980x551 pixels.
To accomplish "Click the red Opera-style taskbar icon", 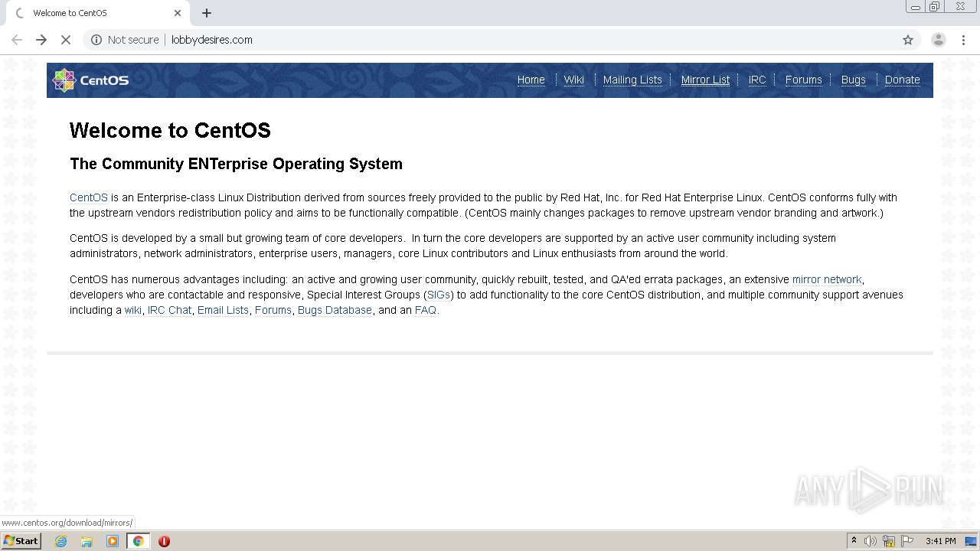I will click(164, 541).
